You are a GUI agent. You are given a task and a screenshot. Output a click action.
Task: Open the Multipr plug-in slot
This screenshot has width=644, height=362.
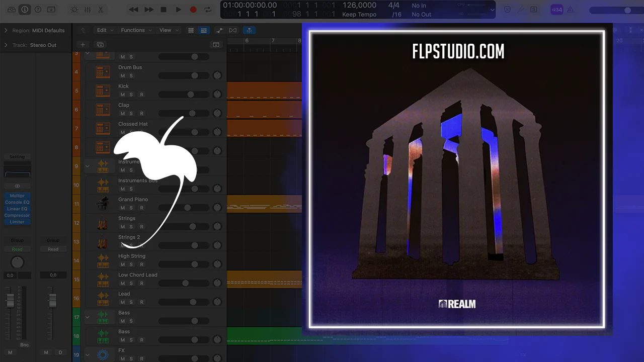17,196
